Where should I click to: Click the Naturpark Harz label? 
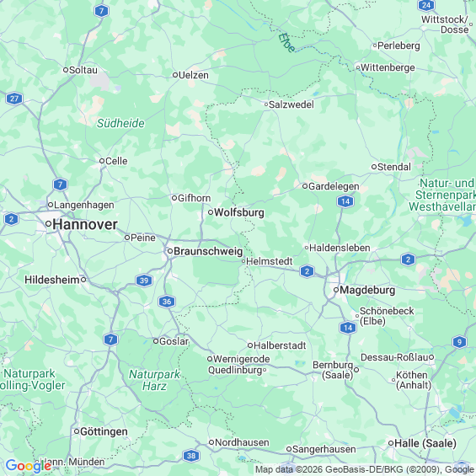coord(154,380)
